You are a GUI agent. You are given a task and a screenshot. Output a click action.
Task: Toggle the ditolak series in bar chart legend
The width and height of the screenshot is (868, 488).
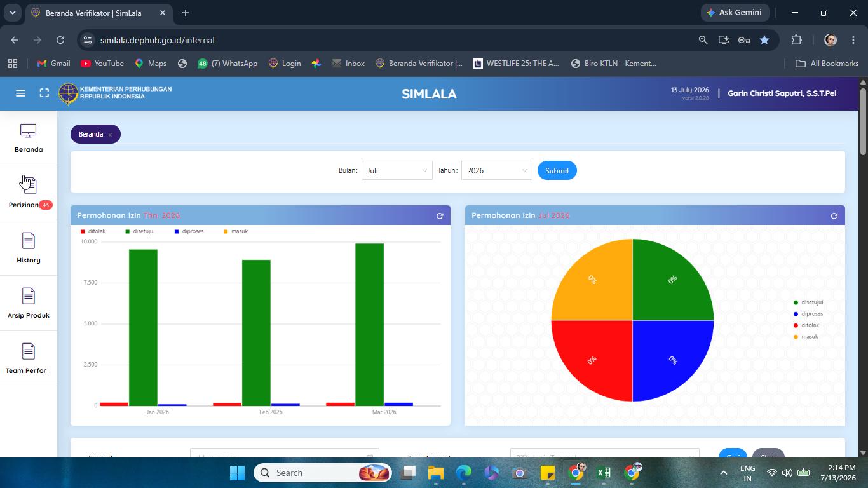(93, 231)
